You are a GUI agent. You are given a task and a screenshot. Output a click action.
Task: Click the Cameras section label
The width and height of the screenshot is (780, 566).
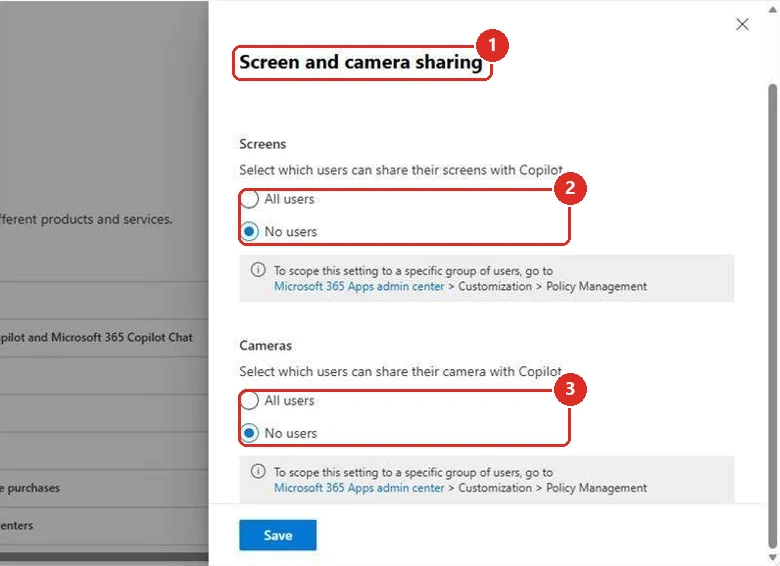pyautogui.click(x=265, y=346)
